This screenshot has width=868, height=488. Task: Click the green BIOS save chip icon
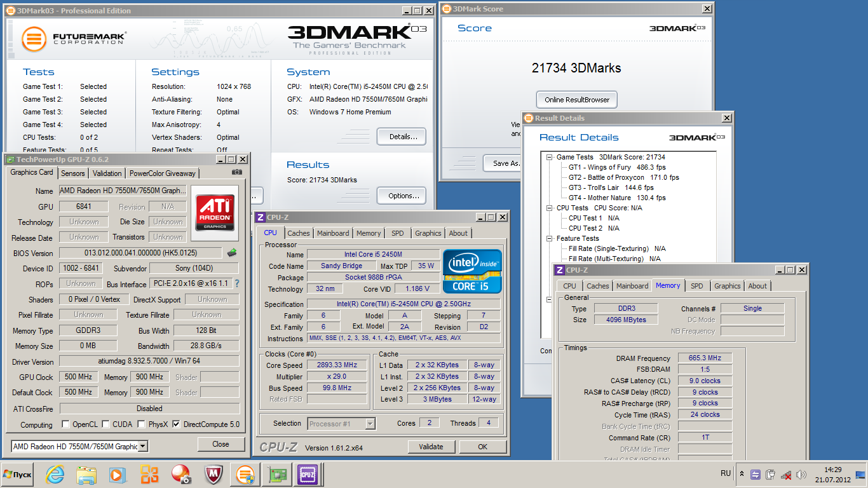232,253
